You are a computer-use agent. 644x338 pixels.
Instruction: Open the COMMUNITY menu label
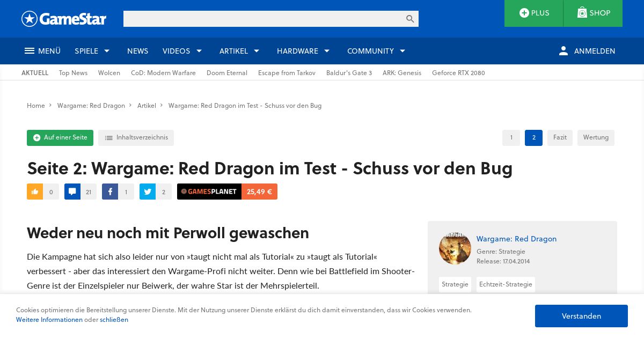pos(370,51)
